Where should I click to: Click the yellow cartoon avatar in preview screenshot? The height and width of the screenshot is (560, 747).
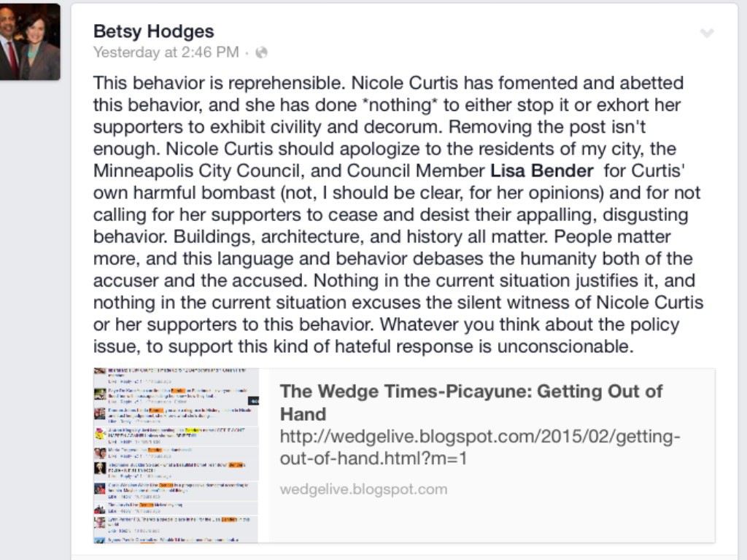pyautogui.click(x=99, y=433)
